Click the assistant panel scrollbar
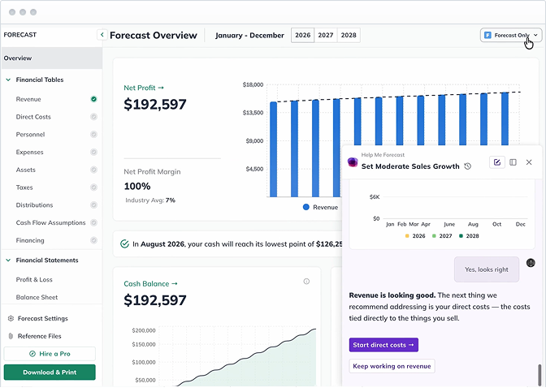Screen dimensions: 546x392 pos(539,375)
